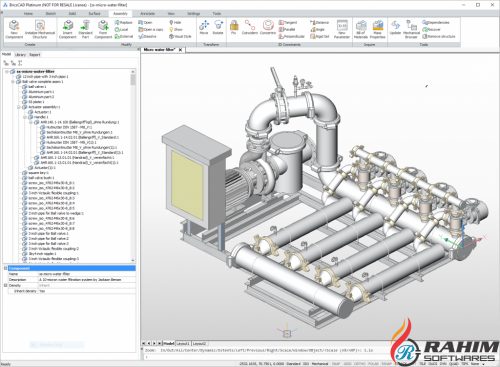Open the Home ribbon tab
The width and height of the screenshot is (500, 367).
coord(28,14)
